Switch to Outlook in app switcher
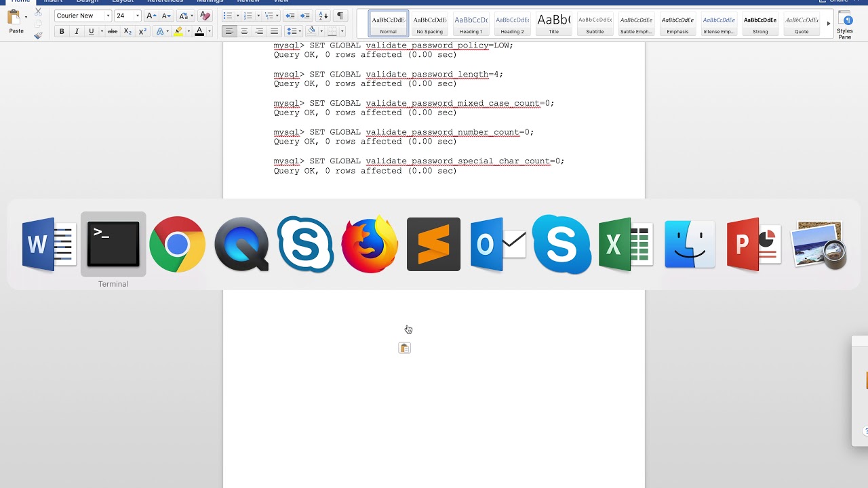The image size is (868, 488). click(498, 244)
